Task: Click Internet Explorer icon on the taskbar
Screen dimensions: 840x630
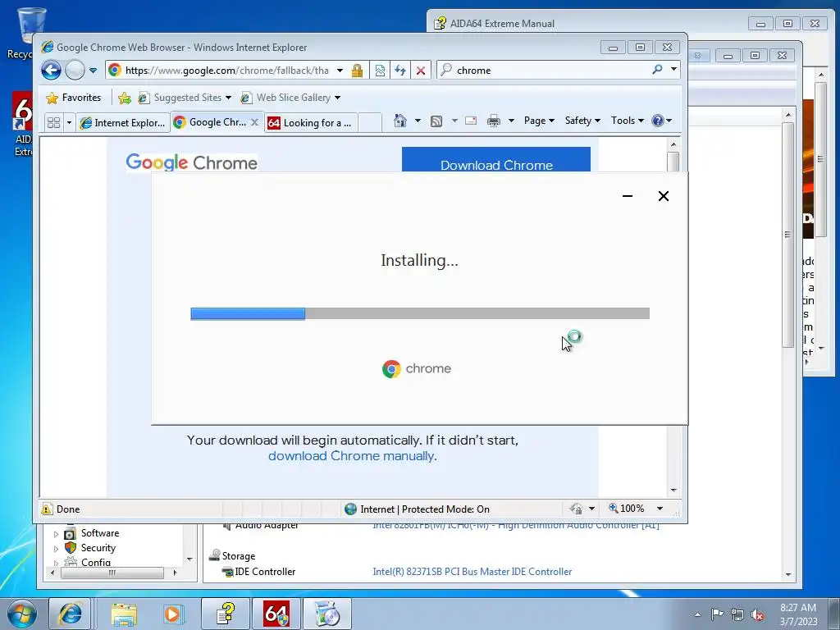Action: (x=71, y=614)
